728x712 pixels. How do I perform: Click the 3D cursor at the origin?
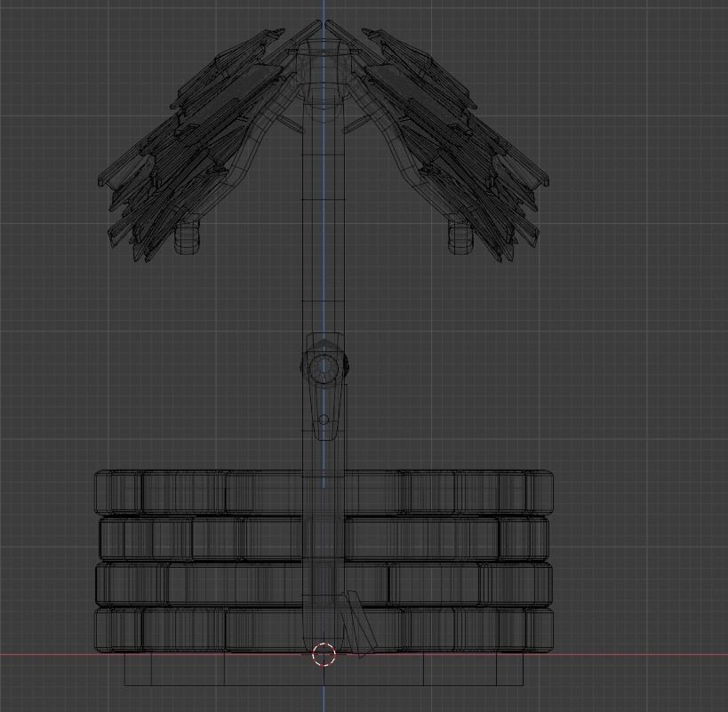[324, 654]
